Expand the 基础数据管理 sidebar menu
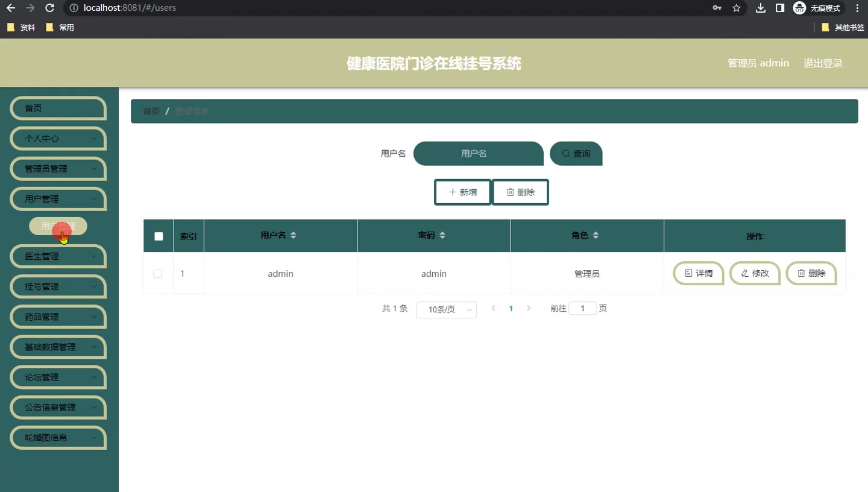 (x=58, y=347)
